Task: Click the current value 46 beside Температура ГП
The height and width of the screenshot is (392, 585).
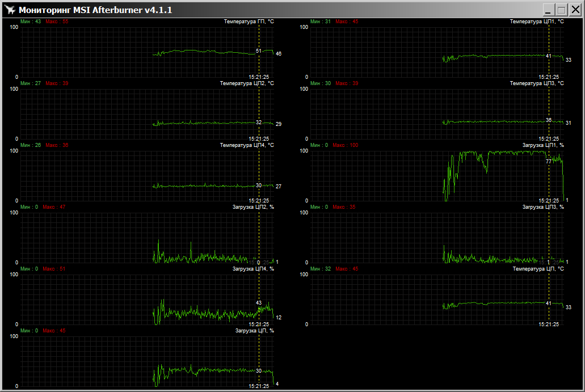Action: 279,54
